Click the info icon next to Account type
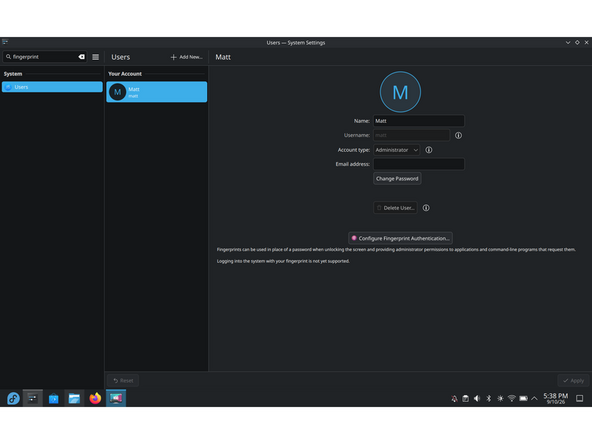The height and width of the screenshot is (444, 592). tap(429, 150)
